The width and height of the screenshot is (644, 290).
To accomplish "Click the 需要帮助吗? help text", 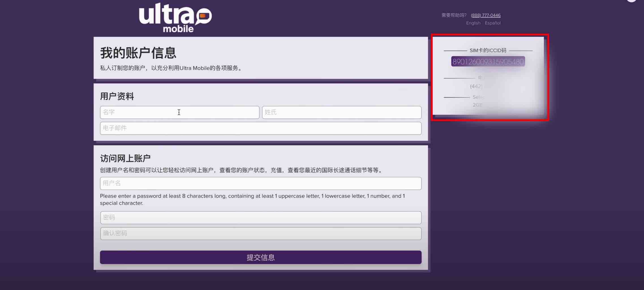I will (454, 15).
